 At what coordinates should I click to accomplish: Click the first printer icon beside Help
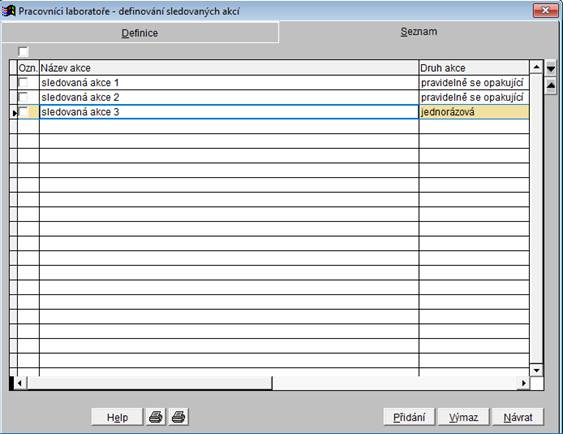click(x=155, y=417)
